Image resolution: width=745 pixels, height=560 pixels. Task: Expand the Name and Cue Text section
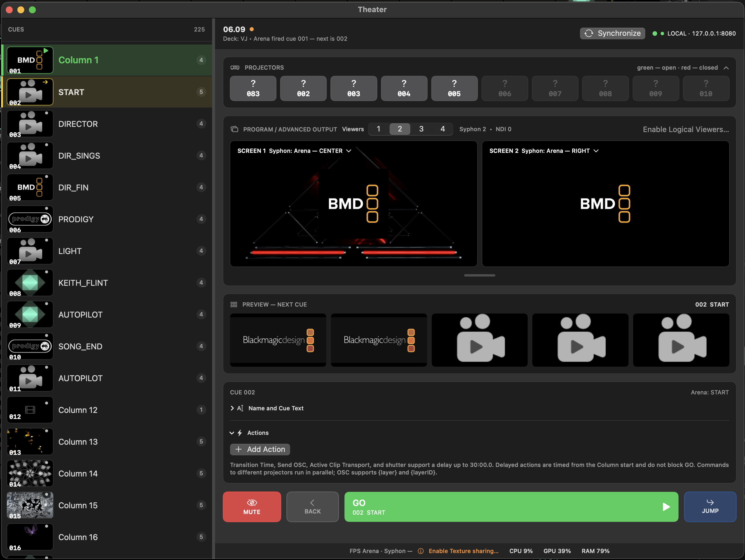[232, 408]
